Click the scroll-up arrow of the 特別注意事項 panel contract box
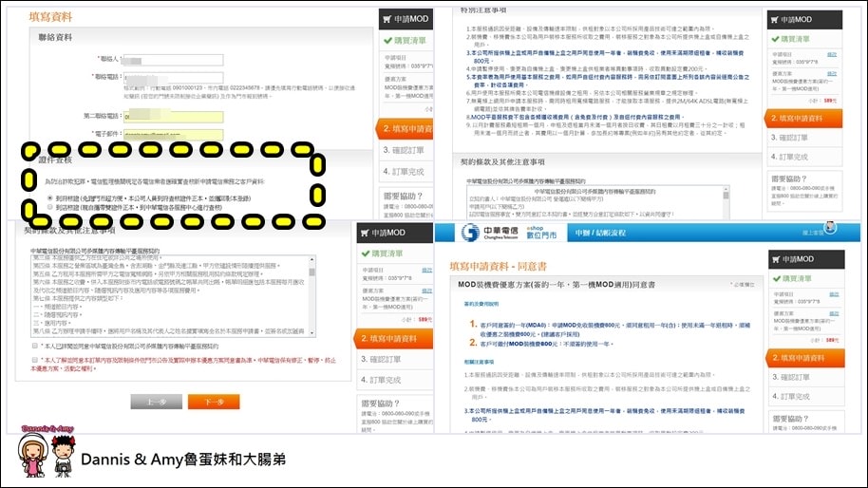 [726, 189]
